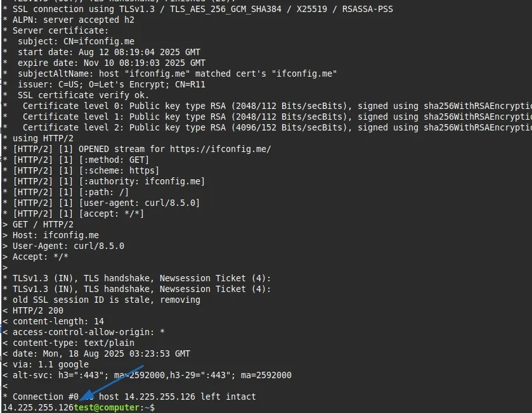532x413 pixels.
Task: Click the "HTTP/2 200" response status line
Action: 38,310
